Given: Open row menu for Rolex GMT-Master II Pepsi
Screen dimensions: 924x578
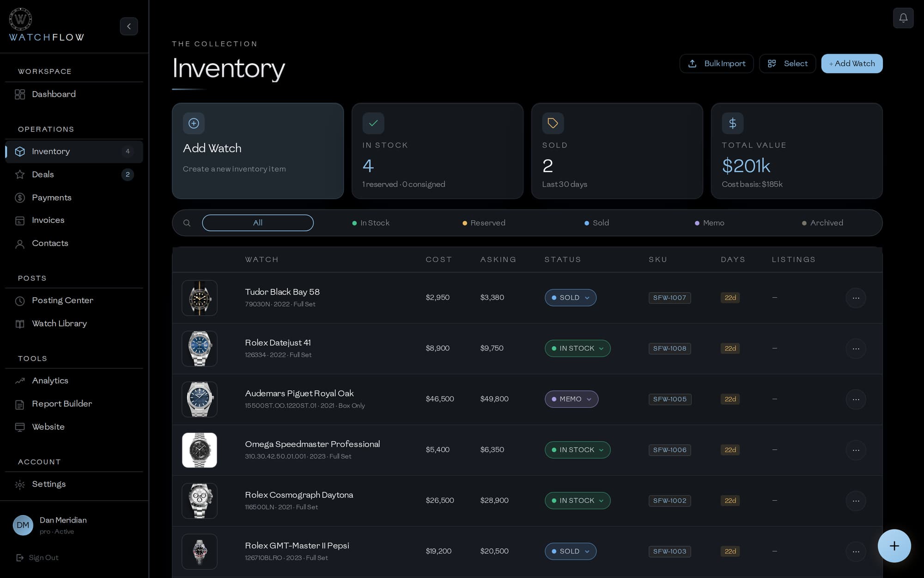Looking at the screenshot, I should (x=856, y=552).
